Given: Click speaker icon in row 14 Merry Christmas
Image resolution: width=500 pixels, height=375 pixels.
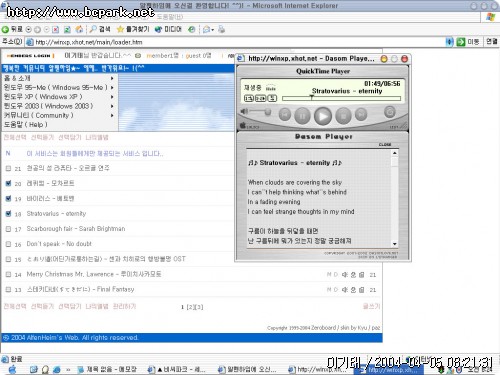Looking at the screenshot, I should click(x=345, y=275).
